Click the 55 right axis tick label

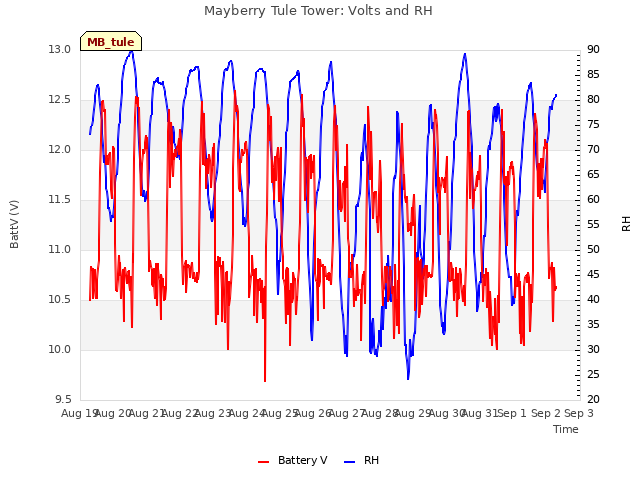593,224
